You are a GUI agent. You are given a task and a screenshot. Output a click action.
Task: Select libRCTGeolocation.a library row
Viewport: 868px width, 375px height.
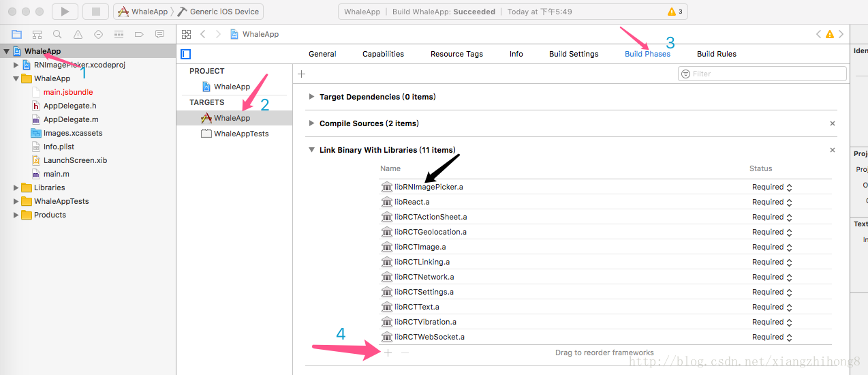coord(605,232)
